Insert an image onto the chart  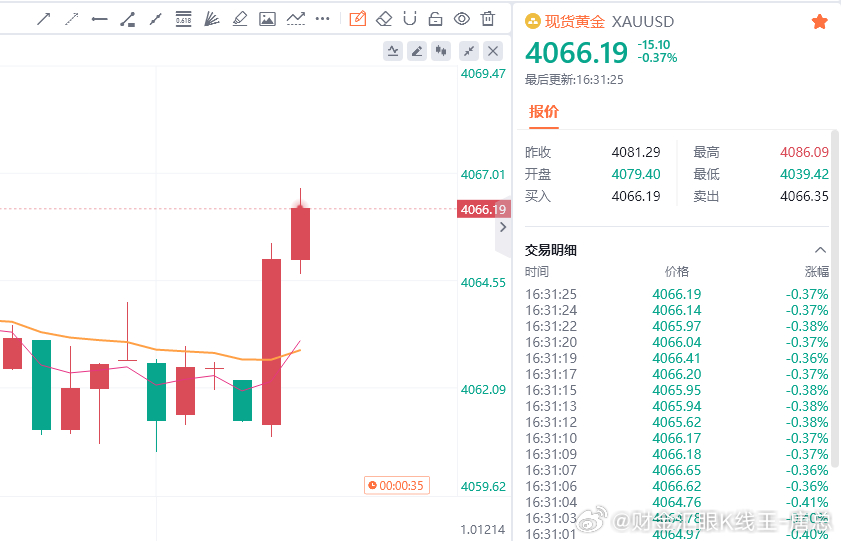point(267,19)
